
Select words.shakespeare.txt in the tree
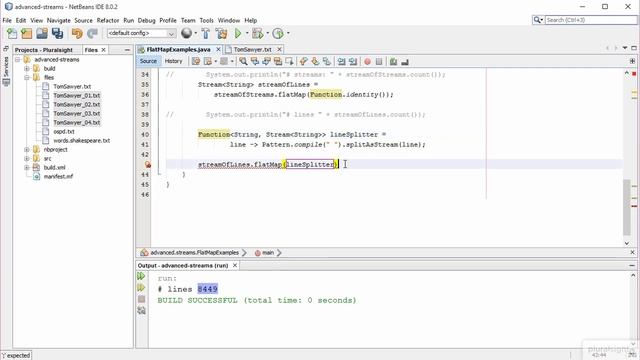coord(82,140)
